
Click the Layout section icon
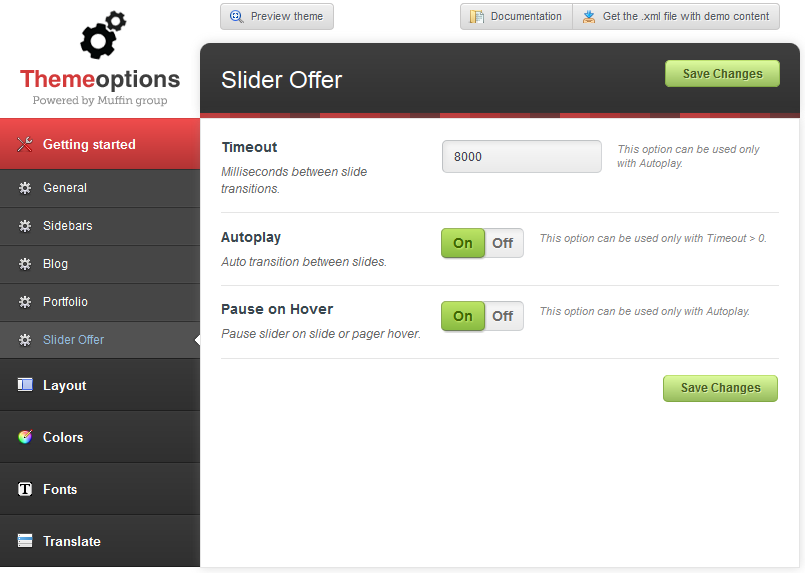(25, 386)
